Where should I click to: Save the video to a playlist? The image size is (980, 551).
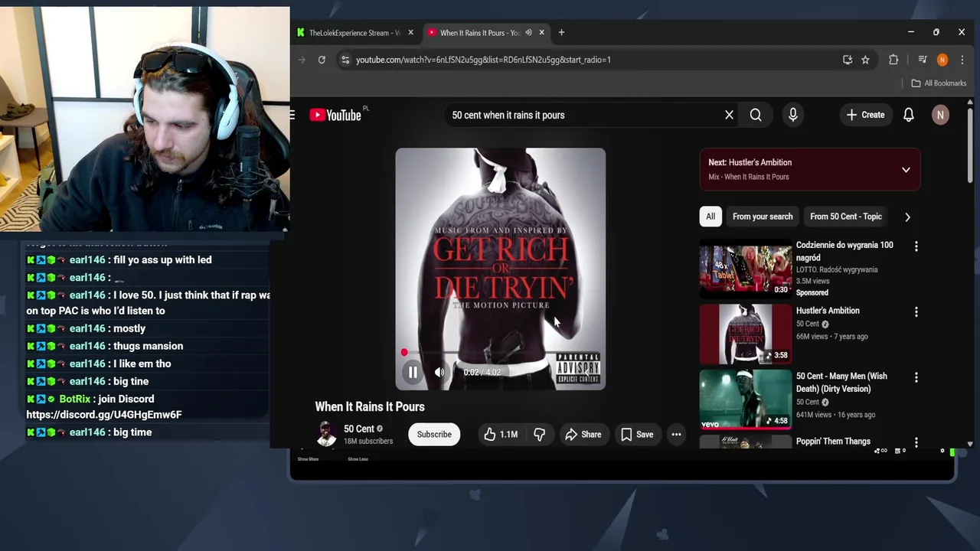point(637,435)
